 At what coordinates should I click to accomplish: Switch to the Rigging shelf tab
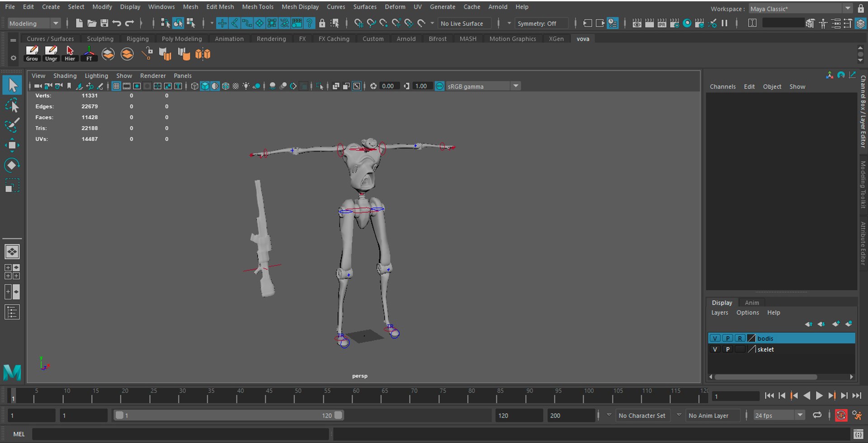137,39
